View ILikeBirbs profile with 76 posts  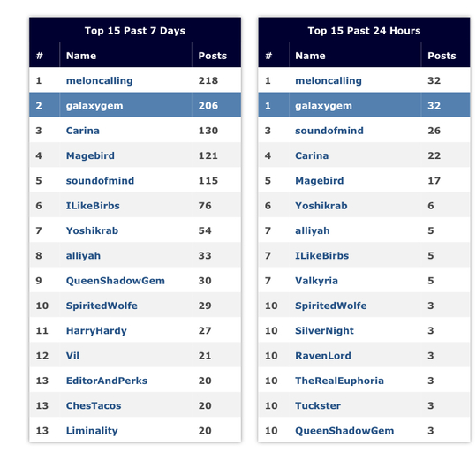(93, 206)
